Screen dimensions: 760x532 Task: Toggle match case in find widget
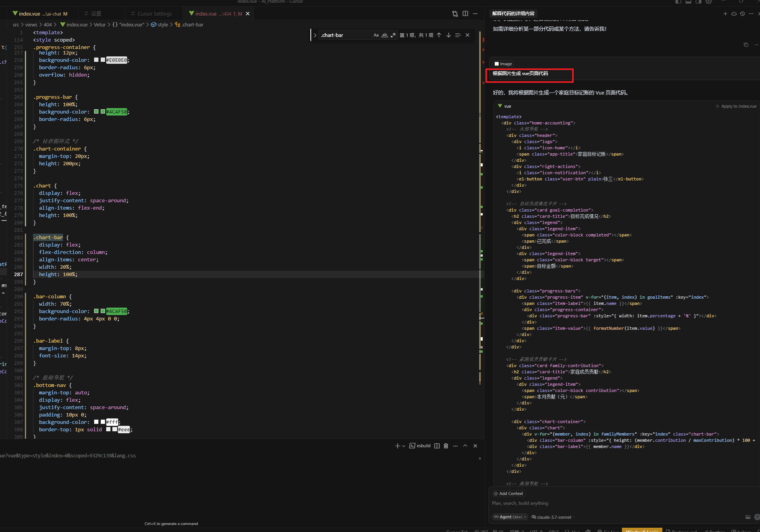coord(376,35)
